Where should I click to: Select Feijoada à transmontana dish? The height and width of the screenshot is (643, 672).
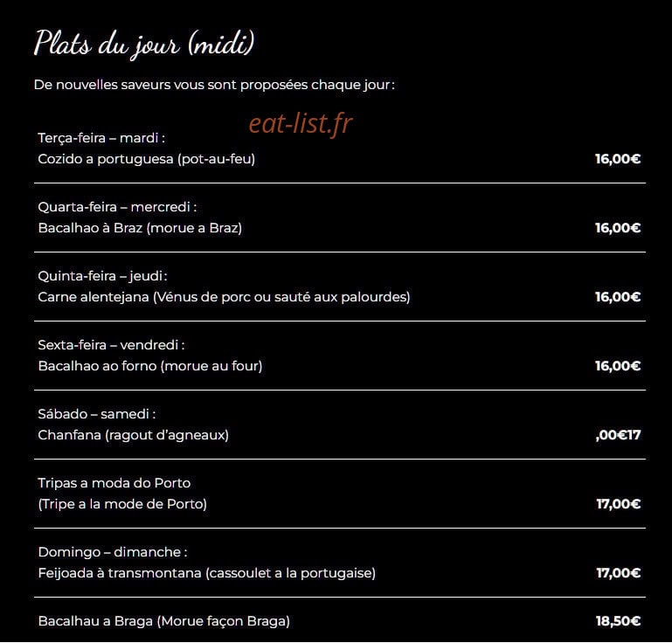[x=207, y=573]
